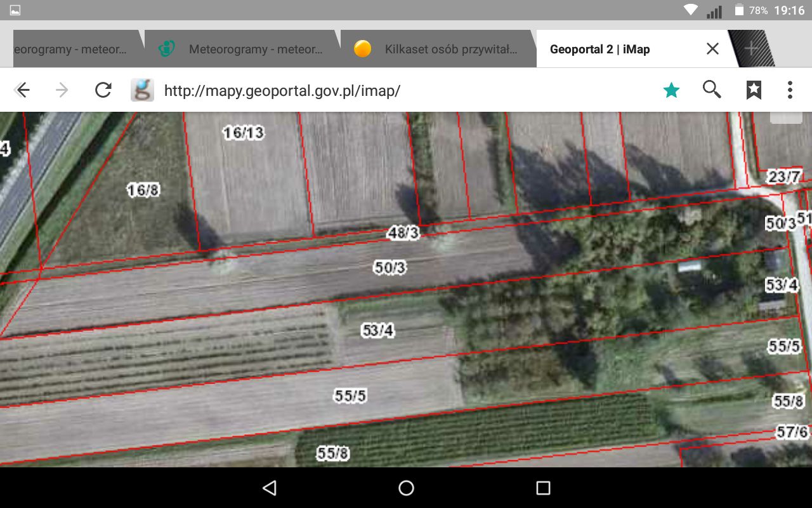Image resolution: width=812 pixels, height=508 pixels.
Task: Click the 55/5 label in the middle field
Action: [x=350, y=396]
